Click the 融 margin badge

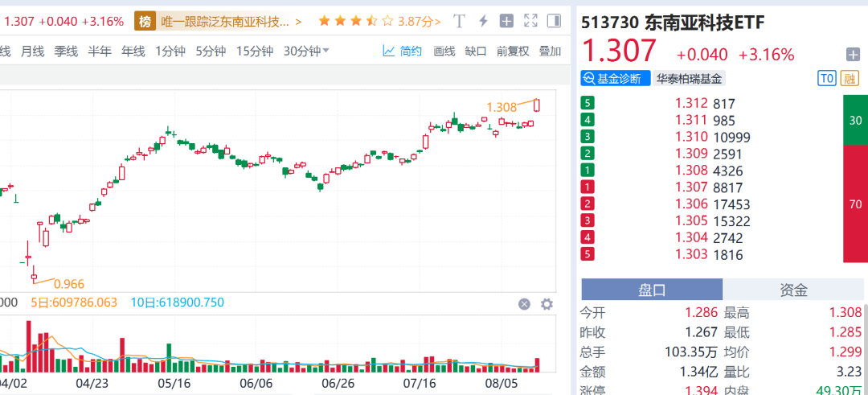click(850, 79)
